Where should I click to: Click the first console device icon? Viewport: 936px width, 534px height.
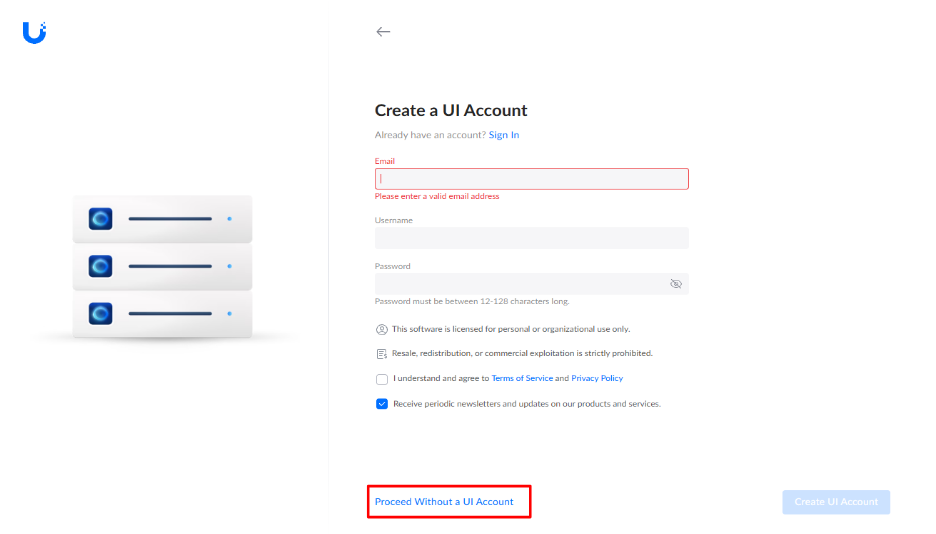pos(100,219)
